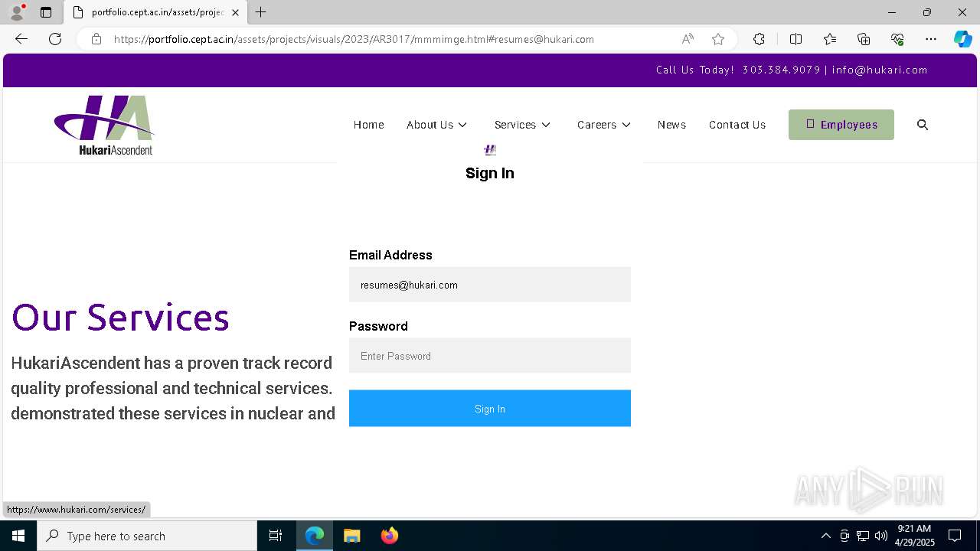Image resolution: width=980 pixels, height=551 pixels.
Task: Open News menu item
Action: (671, 125)
